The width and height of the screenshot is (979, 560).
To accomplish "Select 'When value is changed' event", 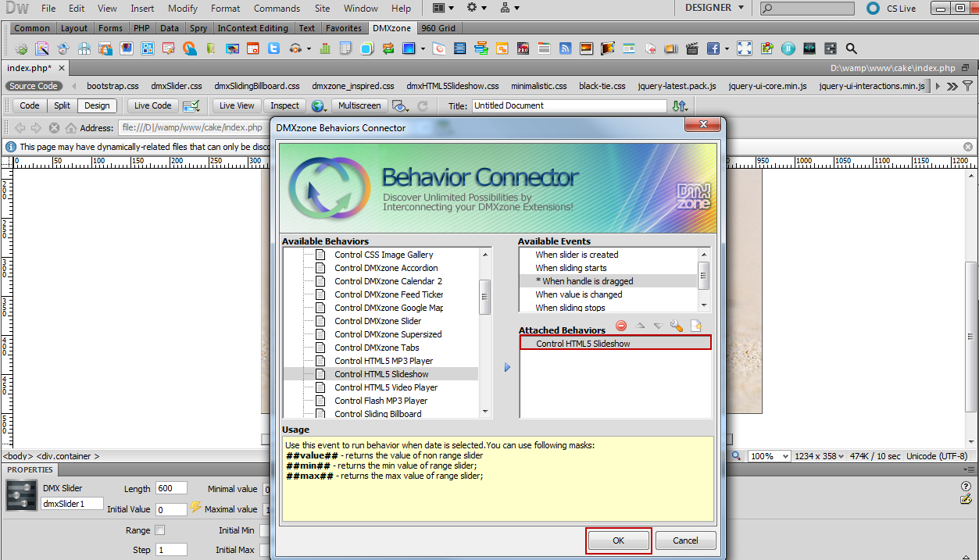I will point(579,294).
